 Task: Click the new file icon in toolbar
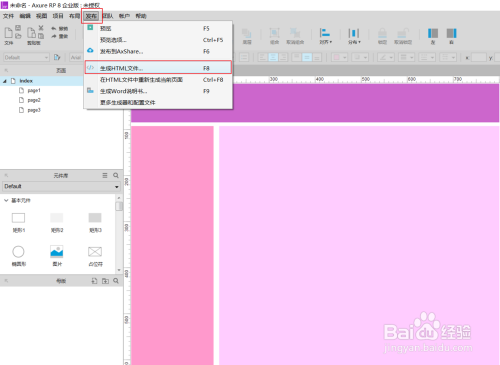(x=8, y=33)
